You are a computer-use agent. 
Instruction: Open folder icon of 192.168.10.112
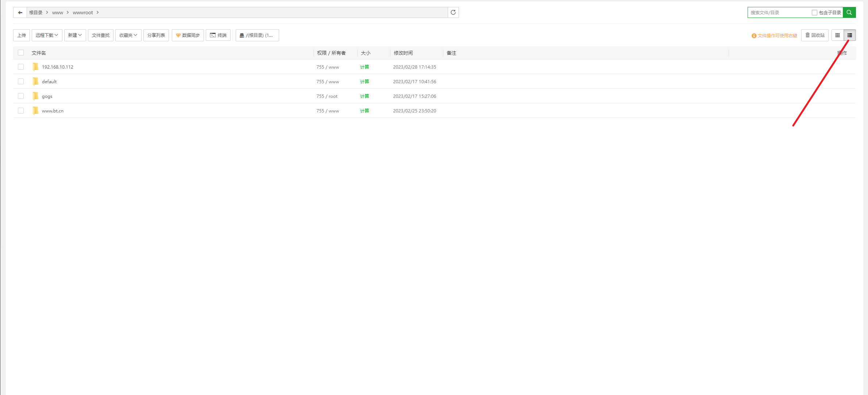tap(35, 67)
